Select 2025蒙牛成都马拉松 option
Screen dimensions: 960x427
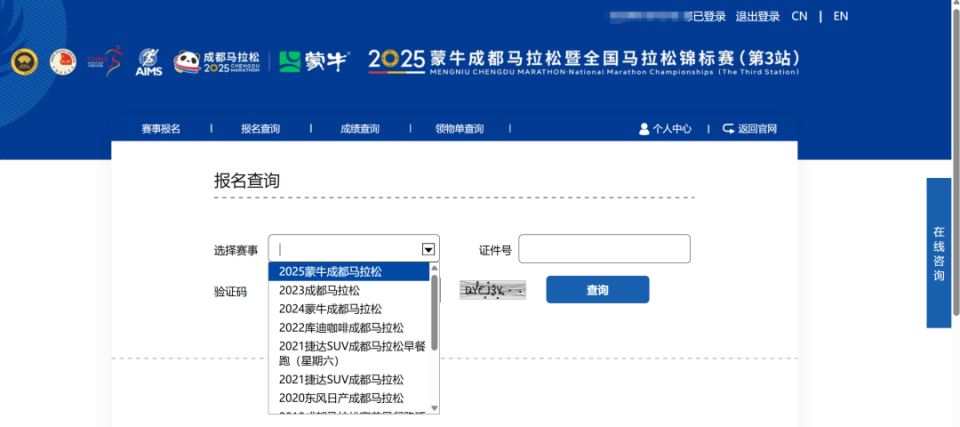[349, 271]
